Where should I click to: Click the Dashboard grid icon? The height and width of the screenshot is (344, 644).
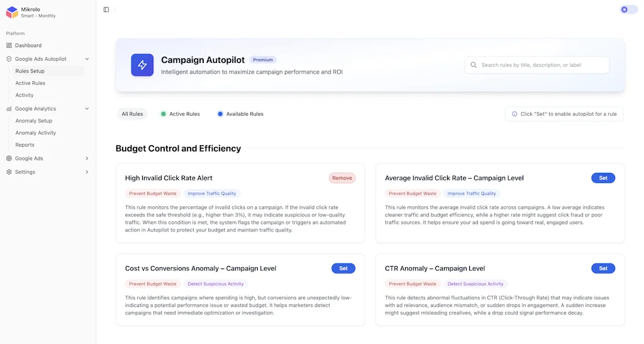pos(9,45)
